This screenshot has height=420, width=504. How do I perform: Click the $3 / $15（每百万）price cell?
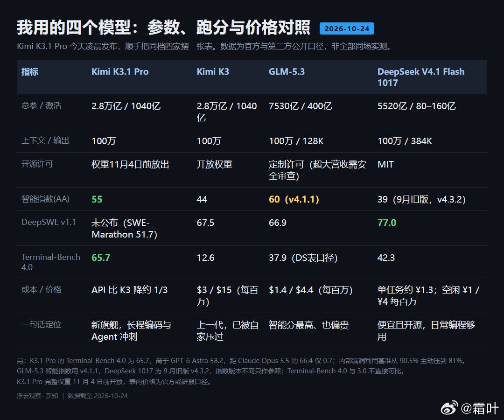[x=227, y=295]
